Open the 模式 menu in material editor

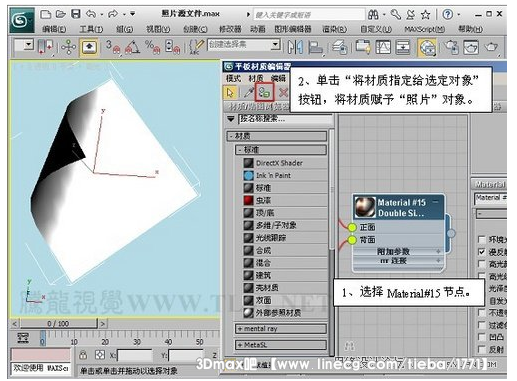tap(233, 78)
